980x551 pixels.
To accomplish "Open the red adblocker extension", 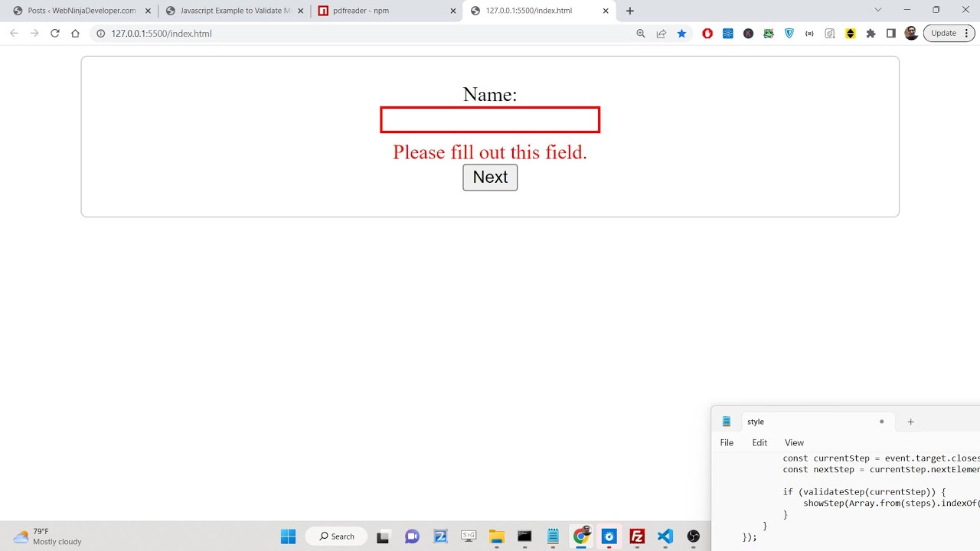I will point(707,34).
